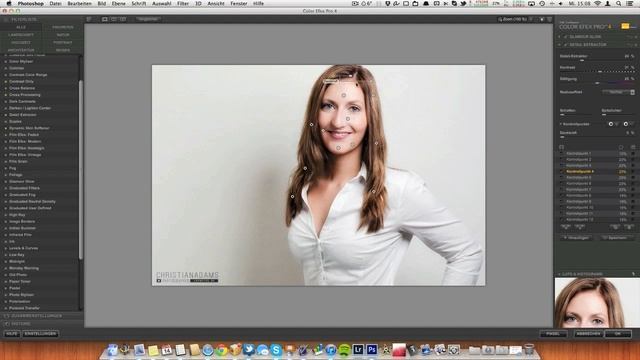The width and height of the screenshot is (640, 360).
Task: Toggle checkbox for Kontrollpunkt 2
Action: [562, 160]
